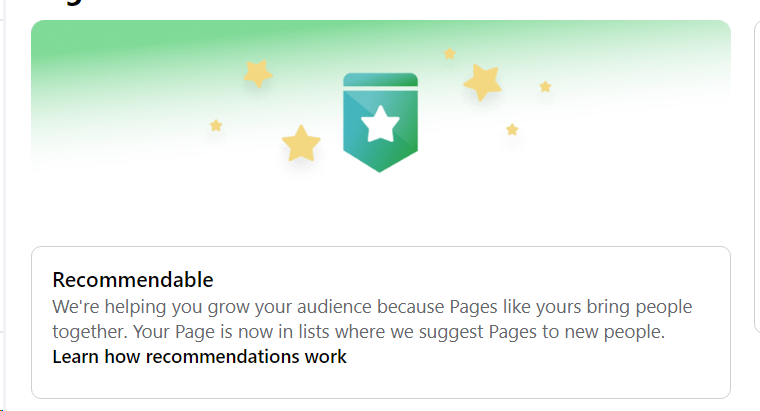
Task: Click the topmost tiny yellow star
Action: [x=450, y=53]
